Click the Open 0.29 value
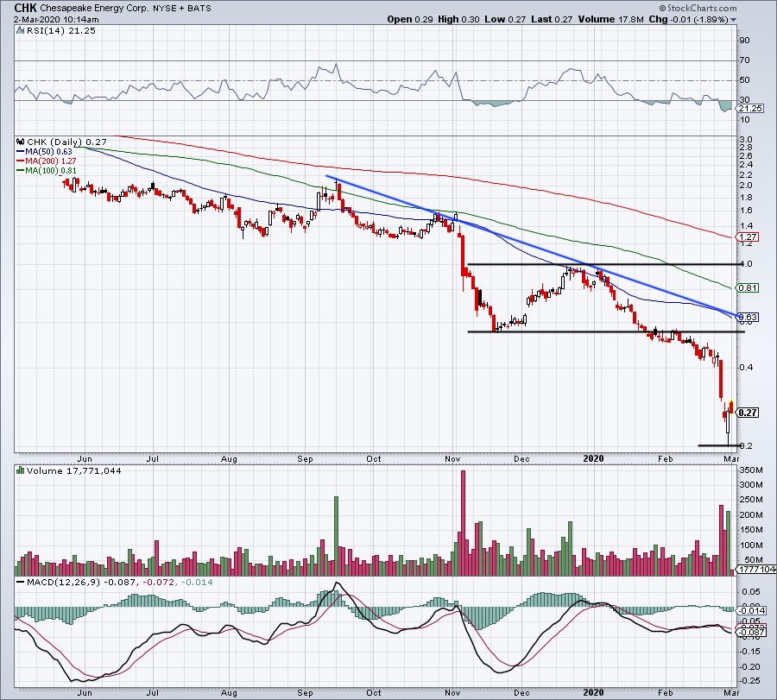The height and width of the screenshot is (700, 777). [410, 19]
